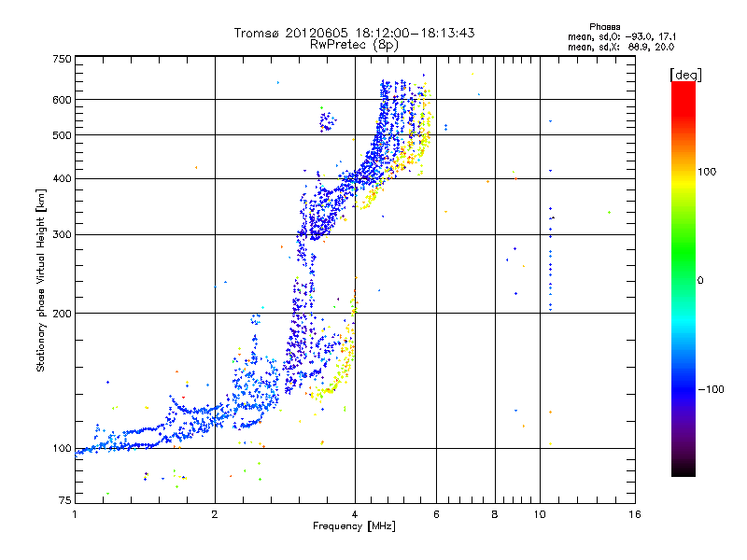
Task: Click the 'mean, sd,O: -93.0, 17.1' line
Action: point(622,36)
